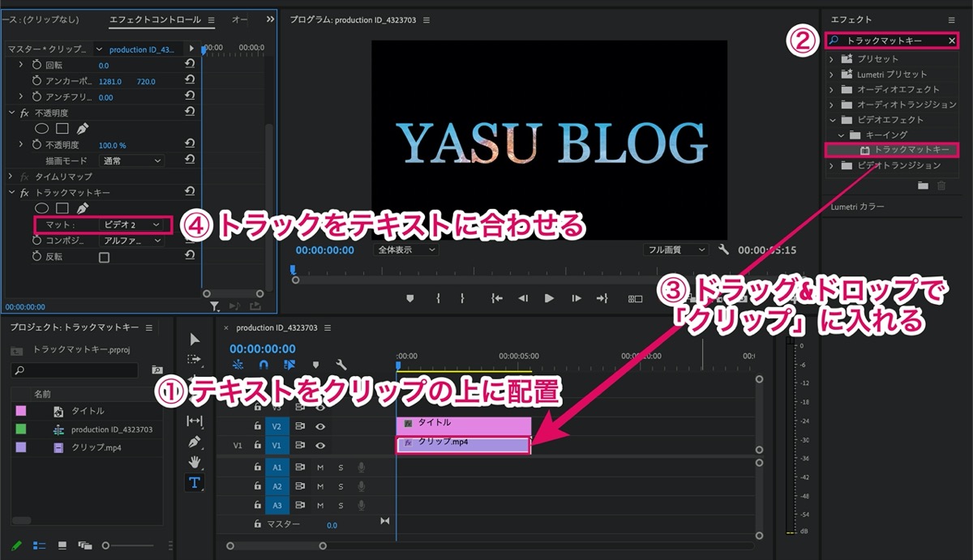973x560 pixels.
Task: Add a marker in the timeline header
Action: (316, 365)
